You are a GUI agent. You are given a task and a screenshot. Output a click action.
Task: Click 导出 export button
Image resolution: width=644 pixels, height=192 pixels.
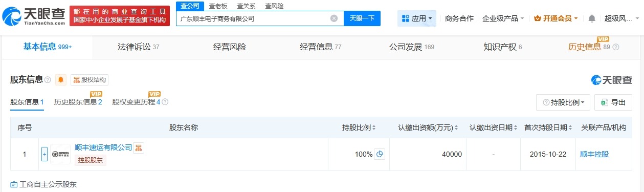tap(613, 102)
